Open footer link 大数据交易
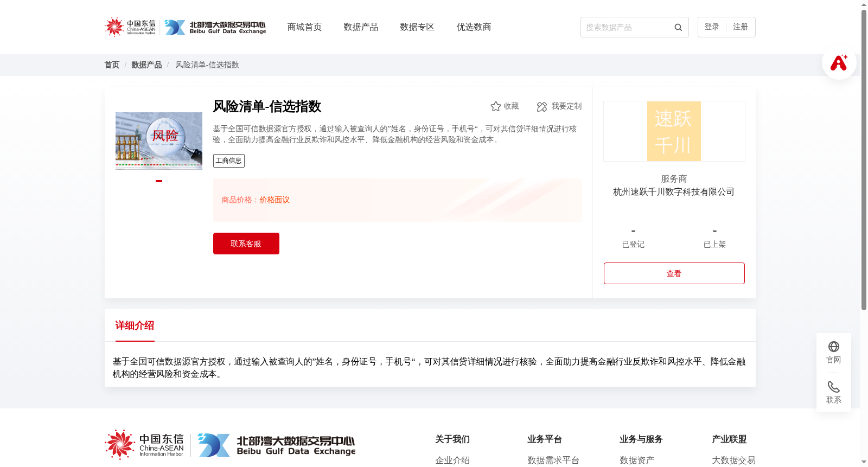 tap(733, 460)
